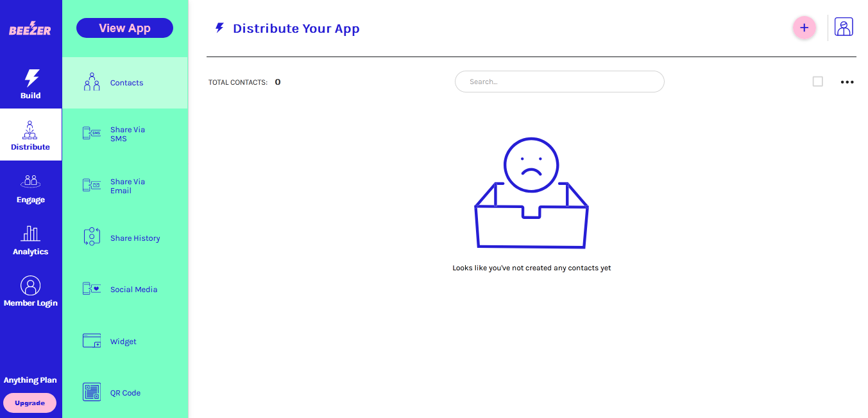Screen dimensions: 868x418
Task: Click the Beezer logo
Action: coord(30,30)
